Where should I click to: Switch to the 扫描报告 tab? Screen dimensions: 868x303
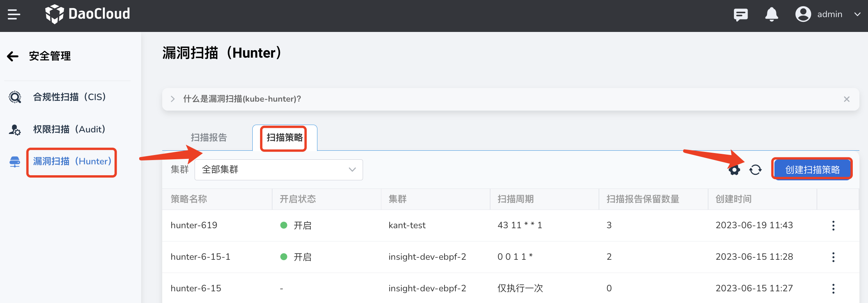pos(209,137)
